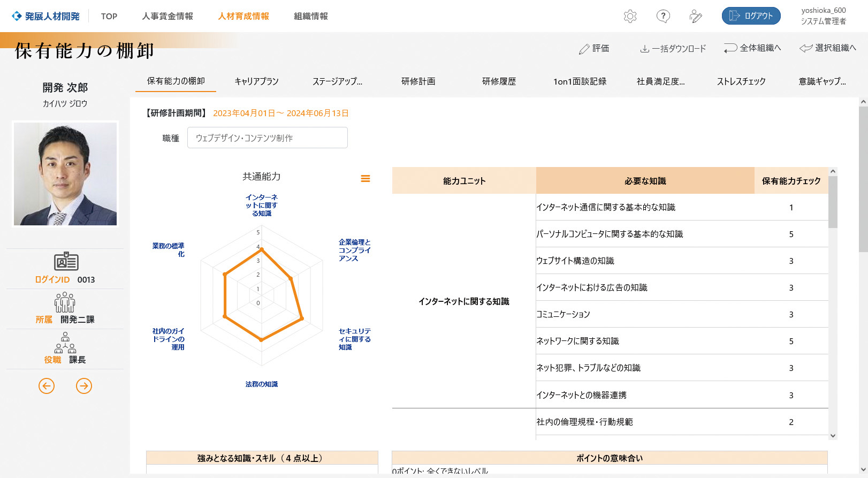Go to previous employee with left arrow
This screenshot has width=868, height=478.
pos(47,385)
